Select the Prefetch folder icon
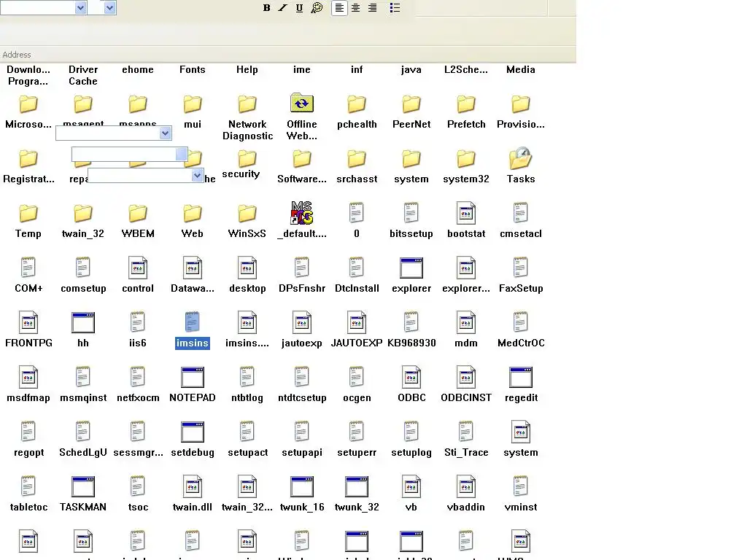 466,104
